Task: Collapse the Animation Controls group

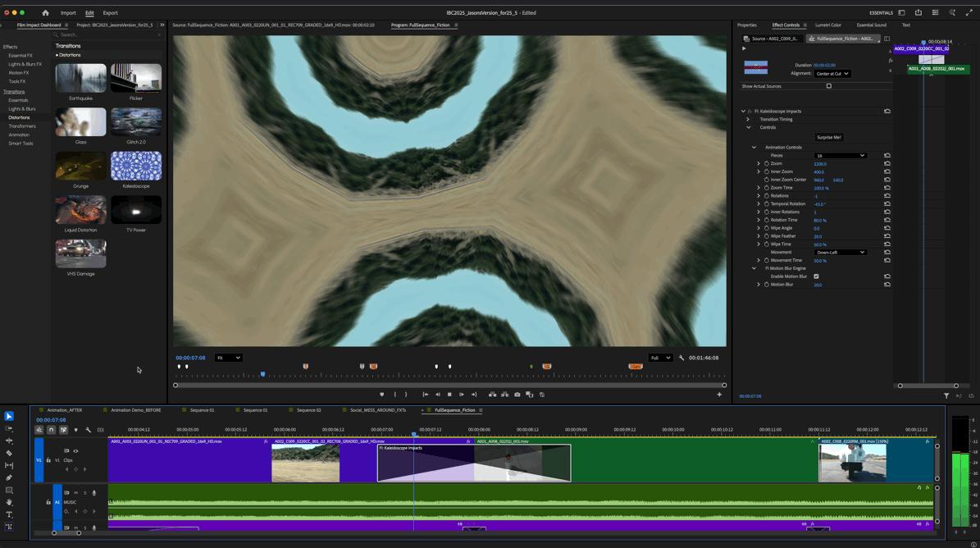Action: click(x=754, y=148)
